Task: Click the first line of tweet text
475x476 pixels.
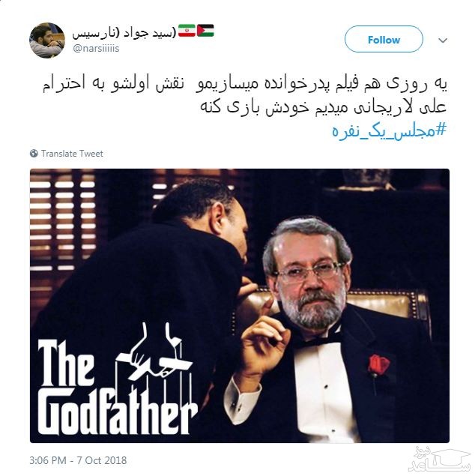Action: (x=244, y=84)
